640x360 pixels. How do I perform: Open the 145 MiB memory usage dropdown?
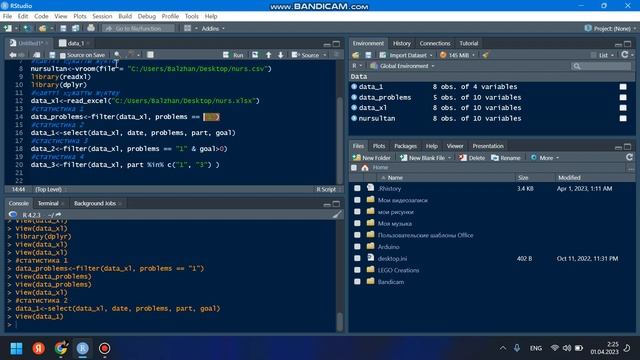click(x=457, y=55)
